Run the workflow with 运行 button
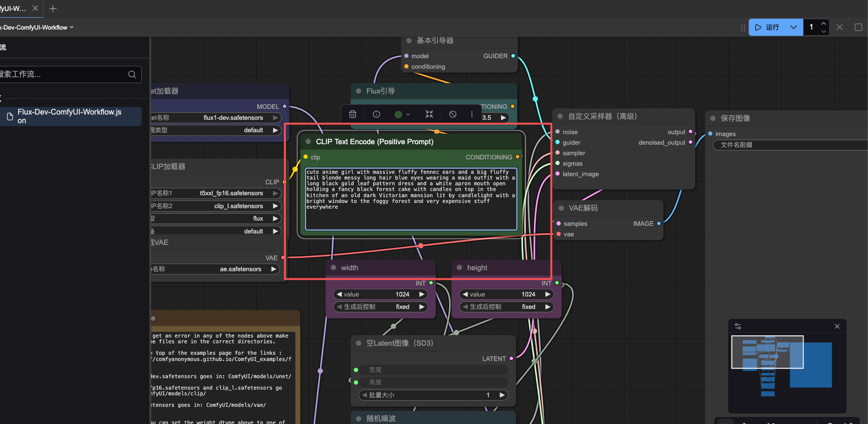Viewport: 868px width, 424px height. [768, 27]
